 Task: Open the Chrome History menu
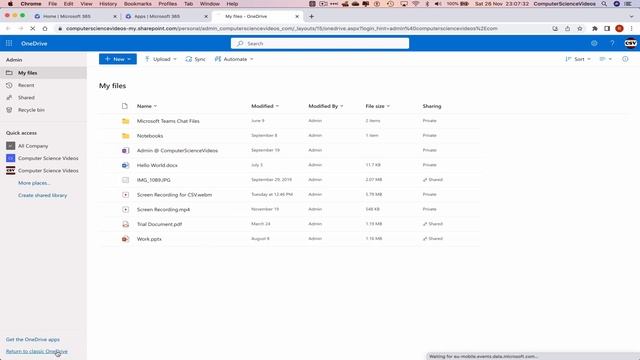[x=108, y=4]
